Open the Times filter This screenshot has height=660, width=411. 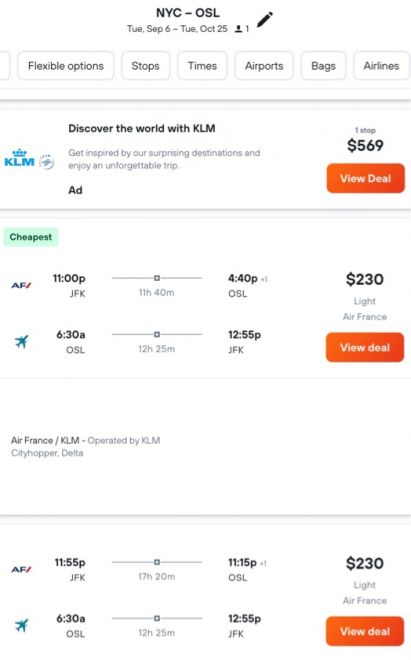pyautogui.click(x=203, y=66)
